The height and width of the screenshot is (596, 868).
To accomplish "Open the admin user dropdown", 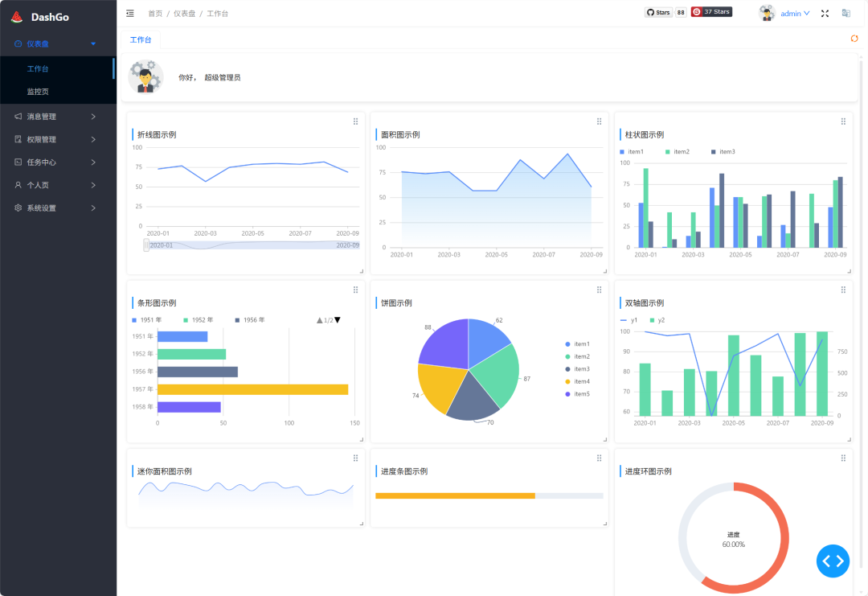I will [785, 14].
